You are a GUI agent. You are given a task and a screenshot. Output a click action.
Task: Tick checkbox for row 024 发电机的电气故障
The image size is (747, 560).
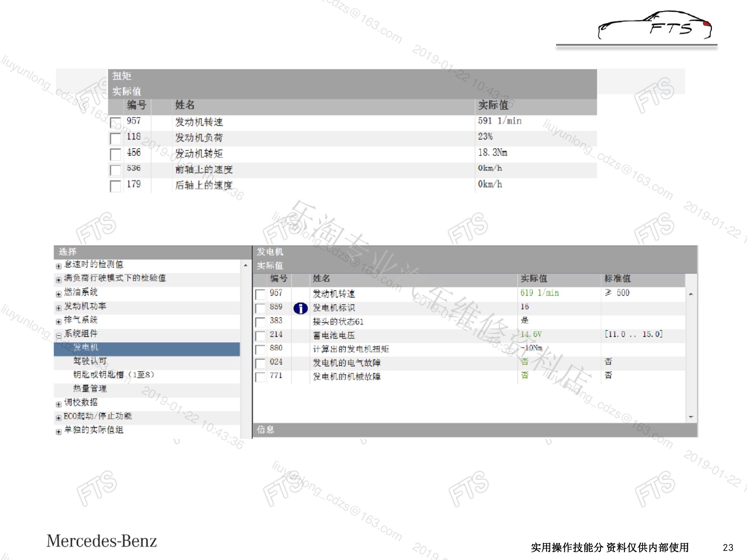click(x=260, y=363)
